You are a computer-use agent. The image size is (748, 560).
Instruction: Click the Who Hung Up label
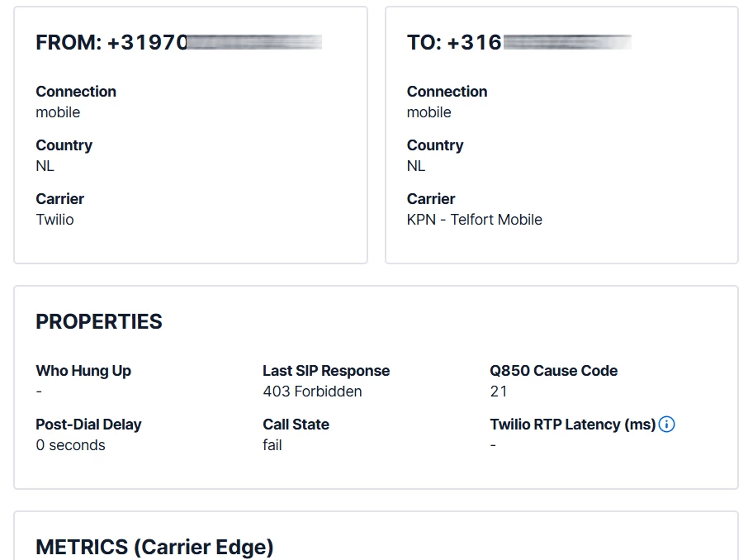(x=83, y=371)
